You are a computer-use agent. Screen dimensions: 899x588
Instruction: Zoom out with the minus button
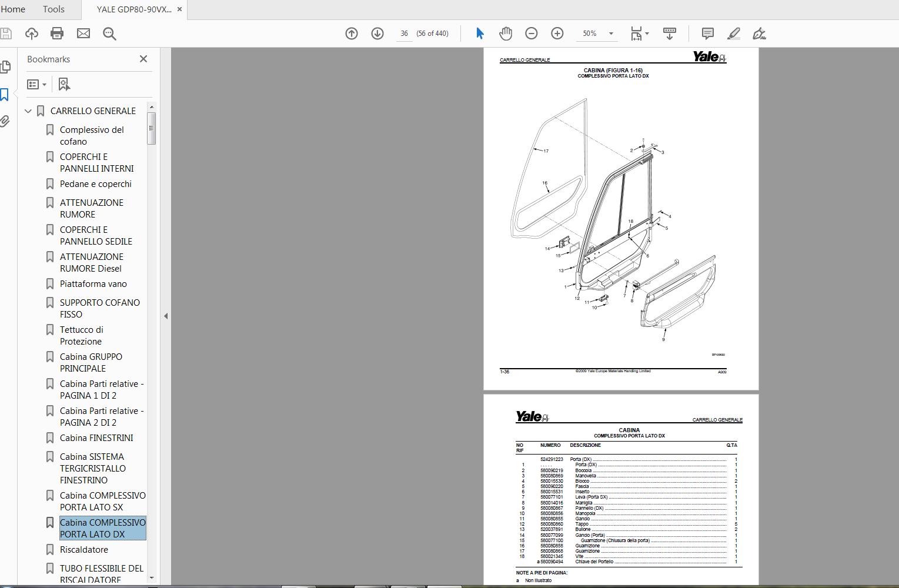tap(532, 34)
